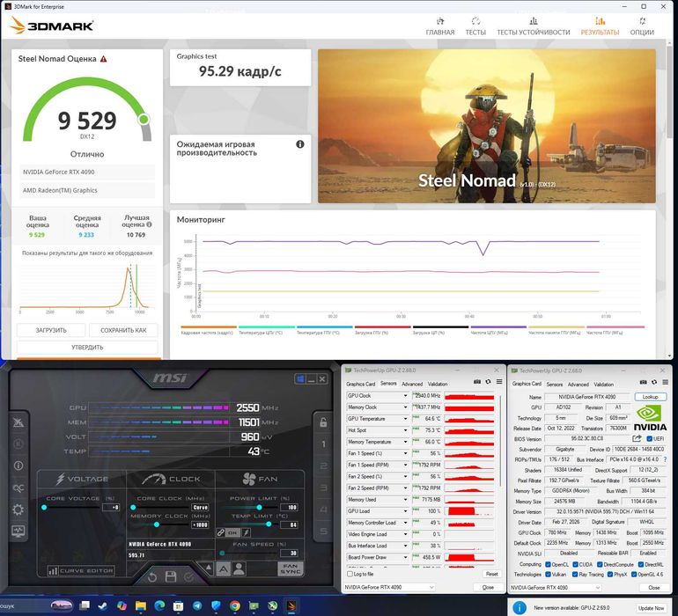
Task: Click the Reset button in GPU-Z Sensors
Action: (x=491, y=574)
